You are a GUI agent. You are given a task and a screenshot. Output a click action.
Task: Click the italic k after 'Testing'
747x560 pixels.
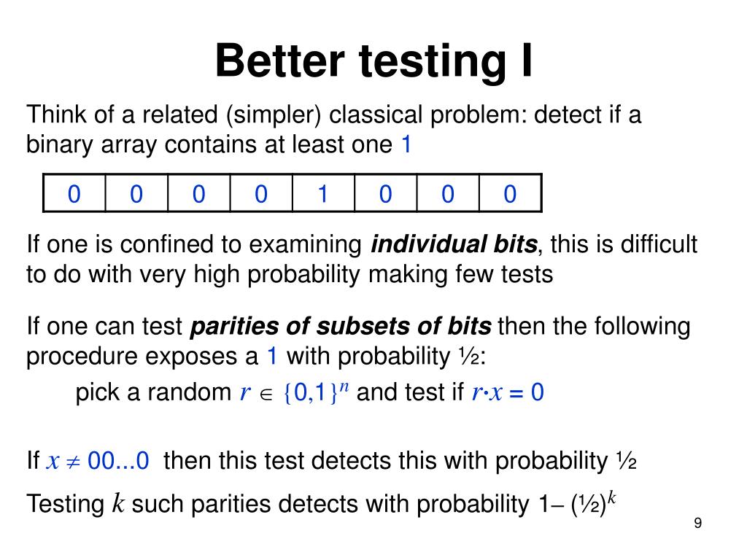[118, 503]
